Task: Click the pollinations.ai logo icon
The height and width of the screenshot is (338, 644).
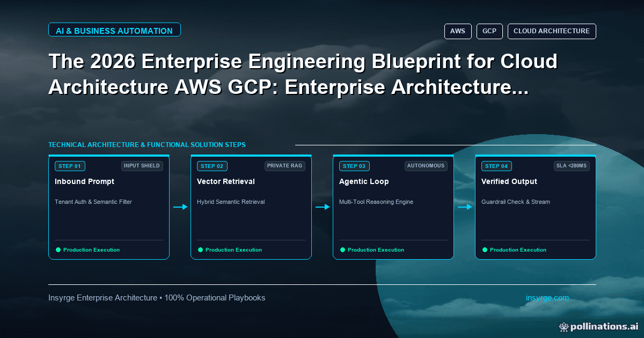Action: pos(563,326)
